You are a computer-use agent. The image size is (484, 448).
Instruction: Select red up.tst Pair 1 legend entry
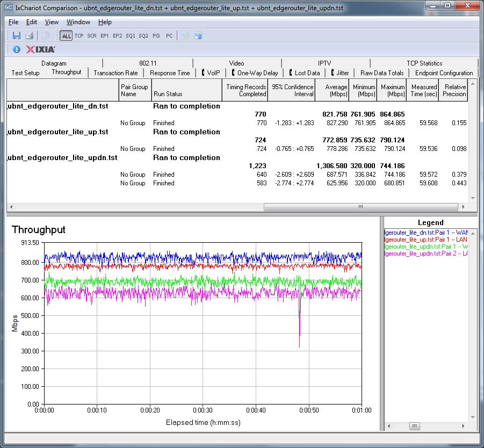[426, 240]
